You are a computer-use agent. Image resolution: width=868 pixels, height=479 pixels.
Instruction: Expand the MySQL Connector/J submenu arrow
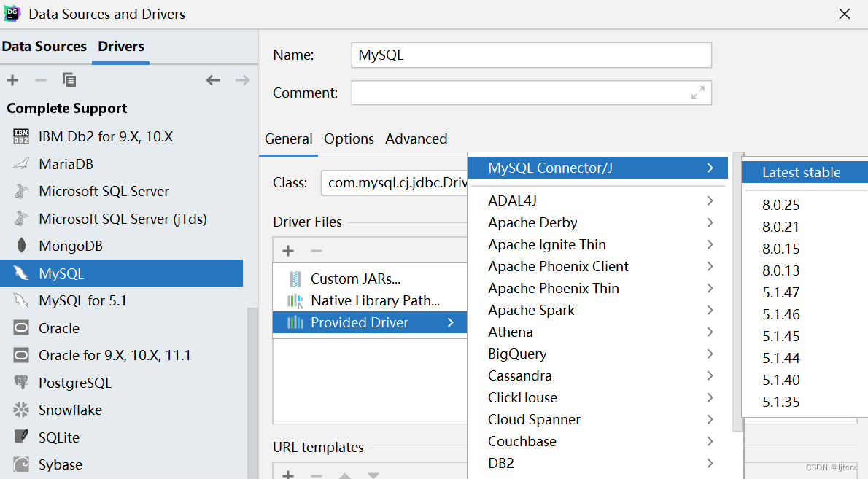tap(710, 168)
